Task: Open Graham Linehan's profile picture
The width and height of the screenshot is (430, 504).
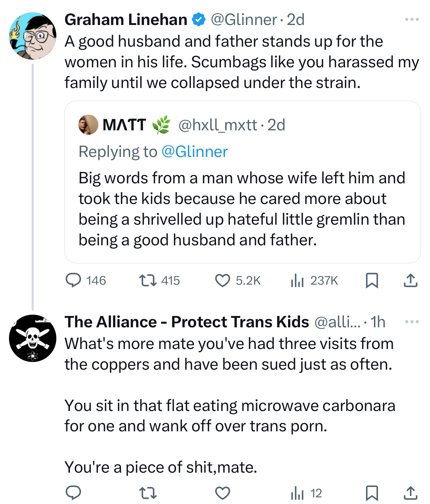Action: (x=33, y=36)
